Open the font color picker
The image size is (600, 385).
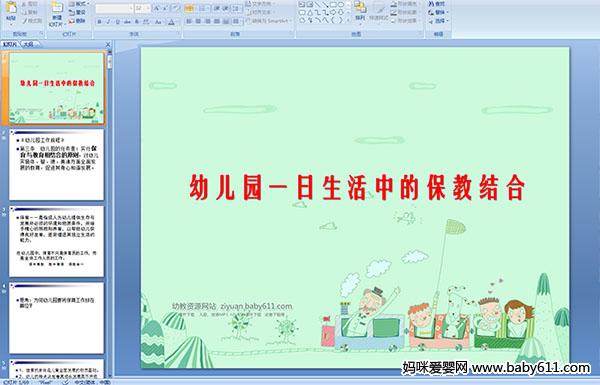[x=171, y=22]
